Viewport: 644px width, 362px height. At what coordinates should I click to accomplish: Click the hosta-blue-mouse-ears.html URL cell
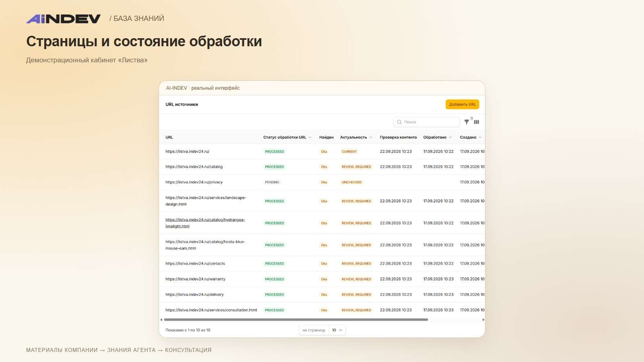coord(205,245)
